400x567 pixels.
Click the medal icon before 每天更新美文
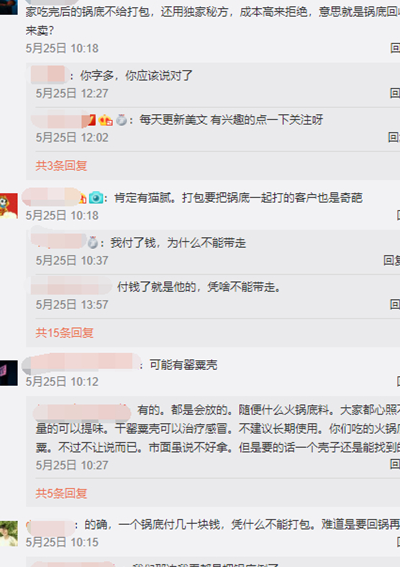tap(122, 120)
